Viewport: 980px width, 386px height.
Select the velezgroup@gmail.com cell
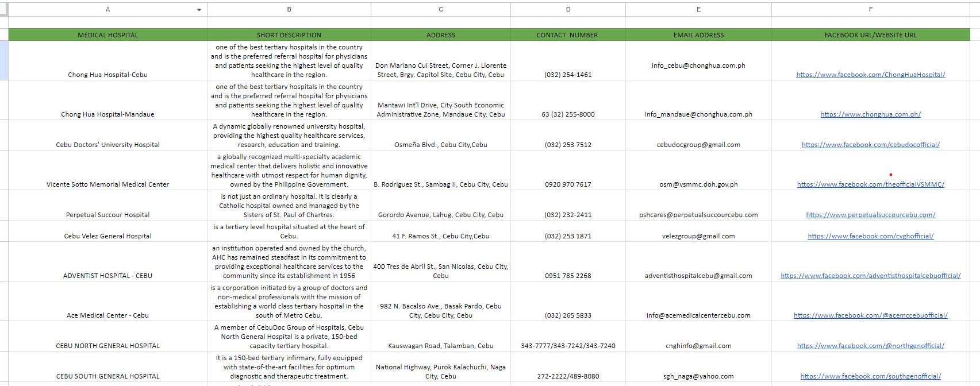[698, 231]
